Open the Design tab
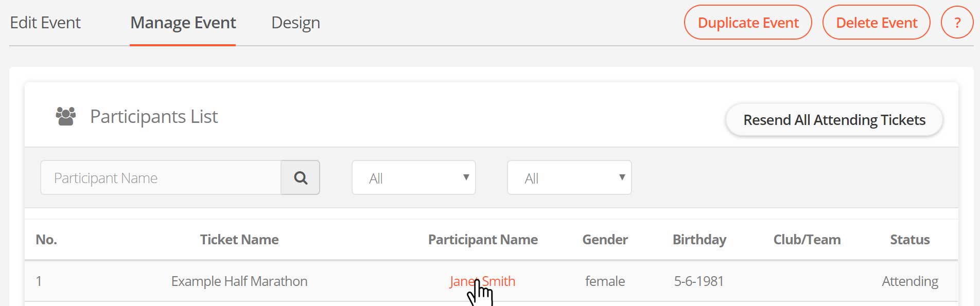This screenshot has height=306, width=980. (x=295, y=23)
